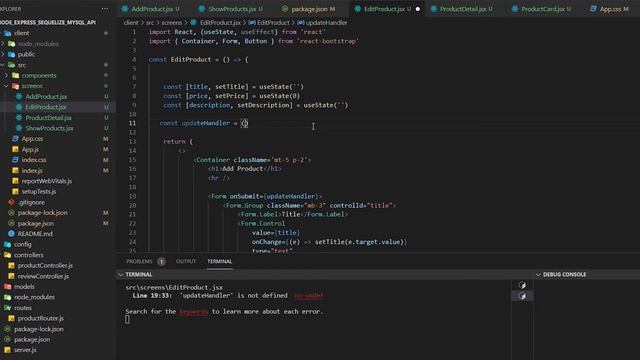Expand the root node_modules folder
Image resolution: width=640 pixels, height=360 pixels.
(34, 297)
